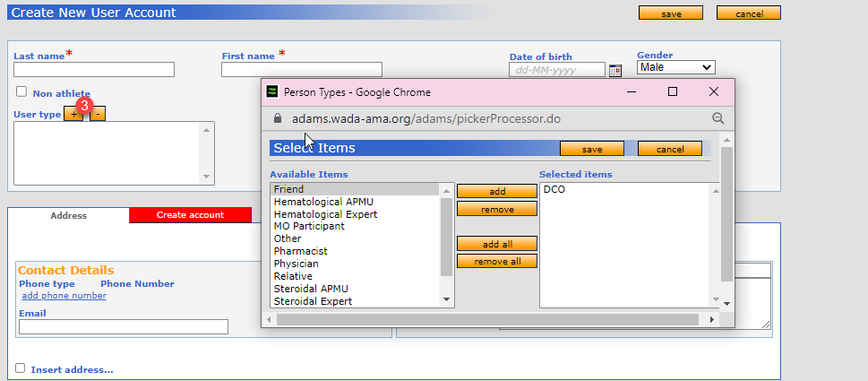868x381 pixels.
Task: Click the add button in the picker
Action: click(x=497, y=191)
